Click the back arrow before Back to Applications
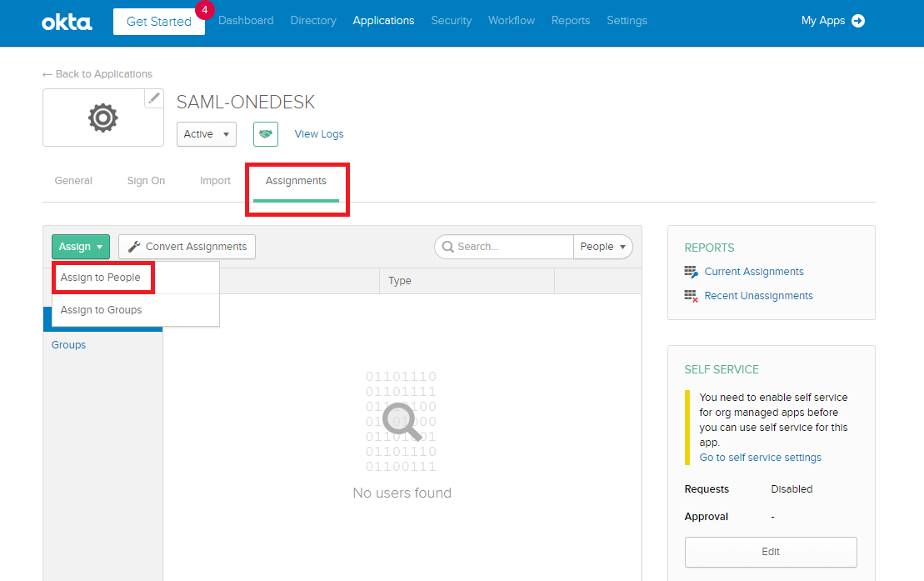 [x=47, y=74]
